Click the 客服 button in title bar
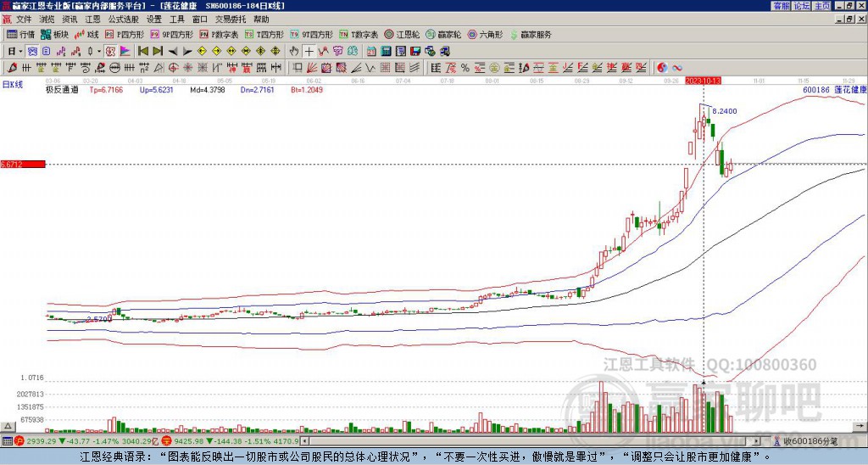This screenshot has height=465, width=868. pyautogui.click(x=782, y=6)
